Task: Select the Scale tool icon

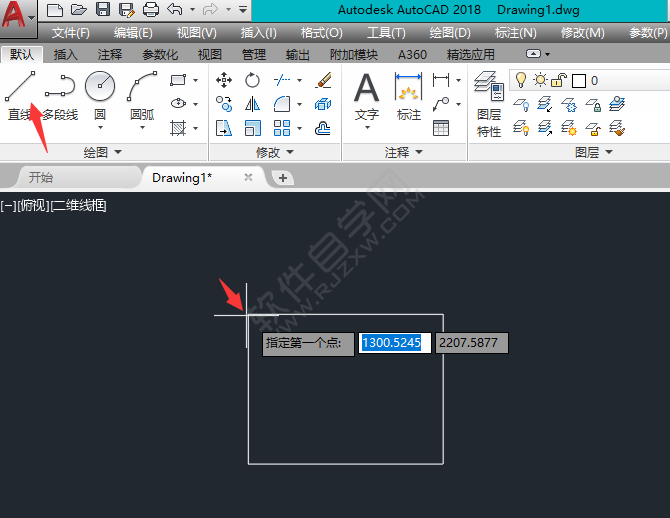Action: pyautogui.click(x=252, y=128)
